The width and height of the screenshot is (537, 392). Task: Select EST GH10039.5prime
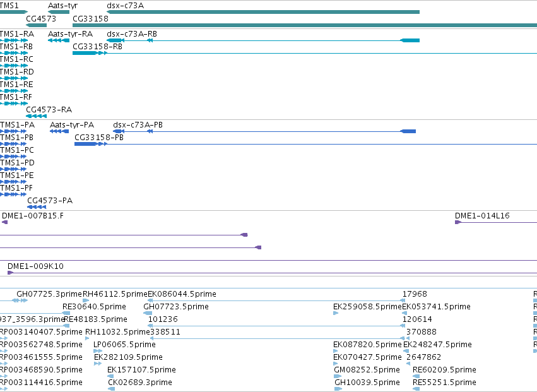367,383
